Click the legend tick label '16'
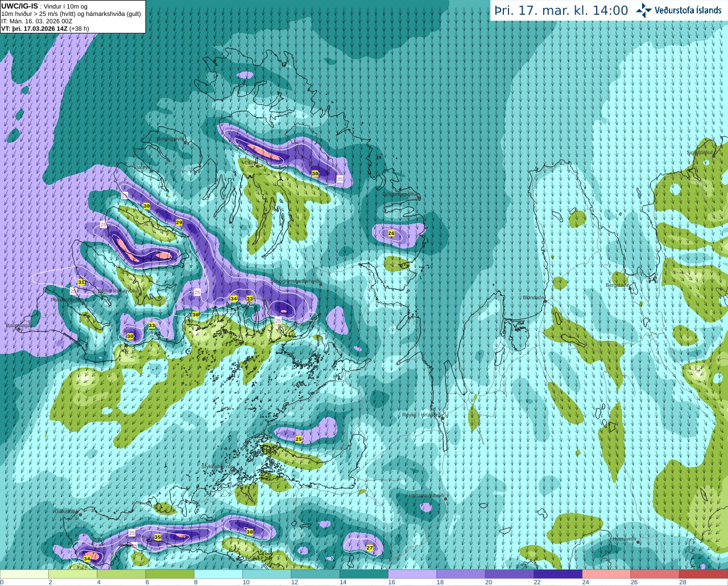 pos(391,582)
